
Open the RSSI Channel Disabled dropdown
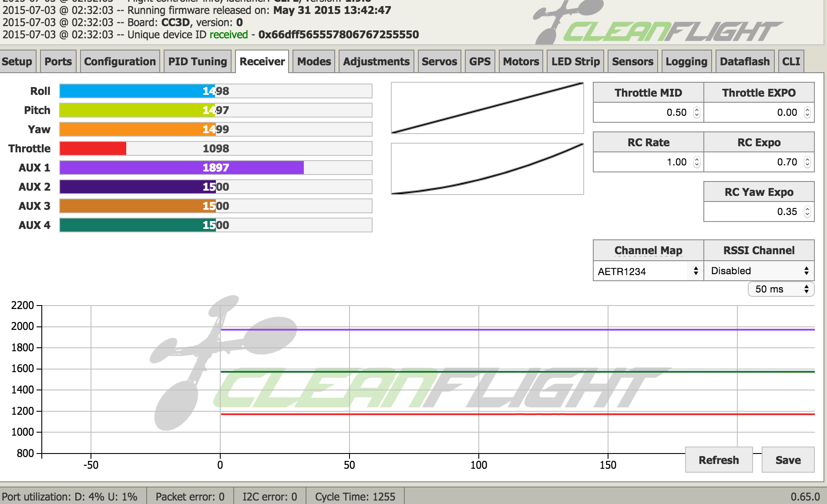[759, 271]
